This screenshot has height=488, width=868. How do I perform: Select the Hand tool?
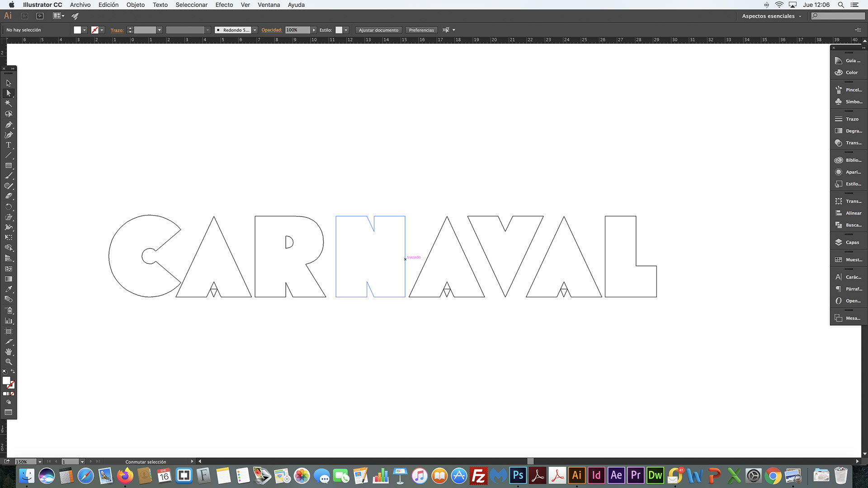pos(9,352)
